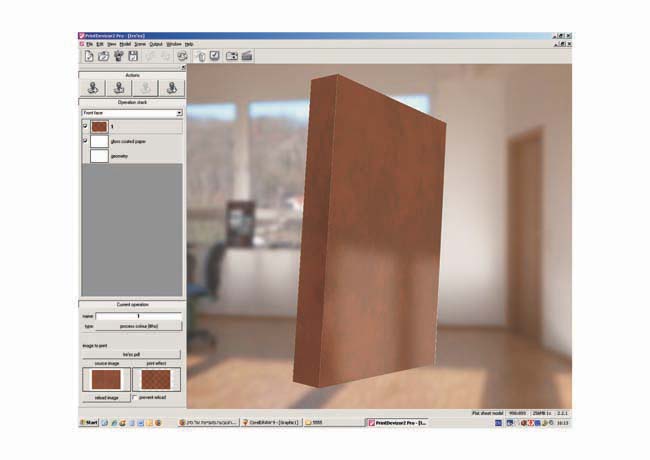Viewport: 650px width, 460px height.
Task: Select the geometry layer thumbnail
Action: click(x=99, y=156)
